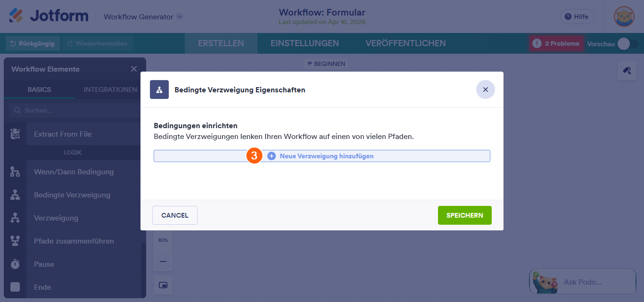Open the Workflow Generator dropdown menu
Screen dimensions: 644x302
click(141, 16)
